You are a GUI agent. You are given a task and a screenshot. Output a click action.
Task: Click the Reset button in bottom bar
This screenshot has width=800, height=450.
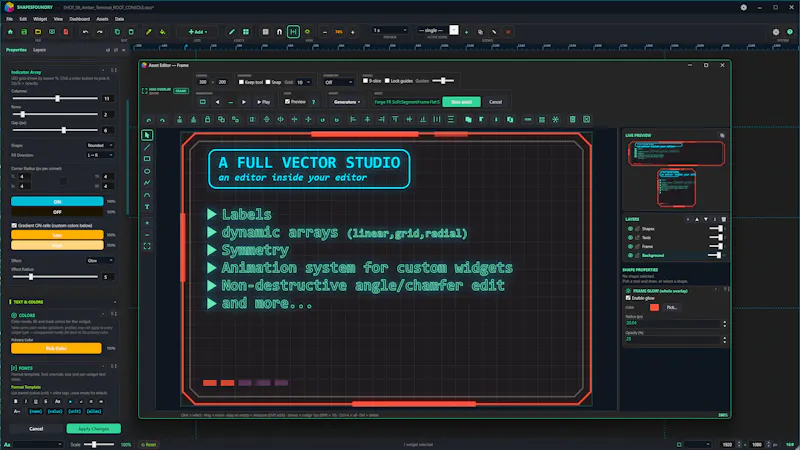(149, 444)
